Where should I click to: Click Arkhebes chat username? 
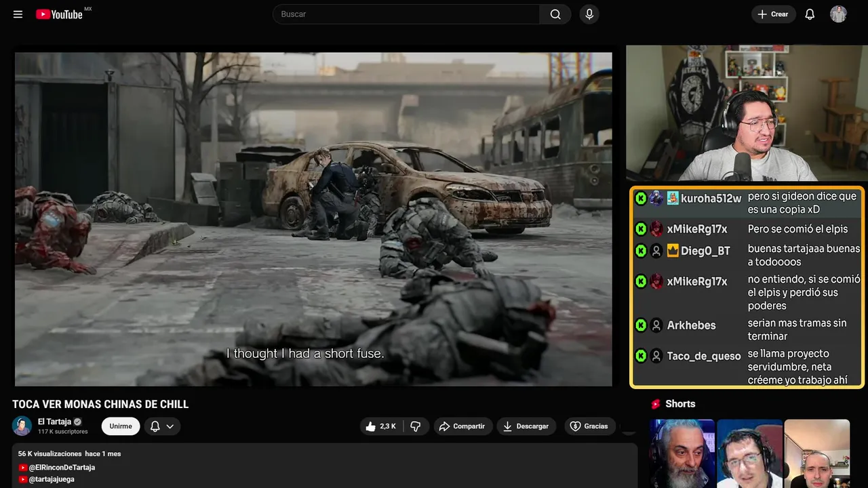coord(691,325)
